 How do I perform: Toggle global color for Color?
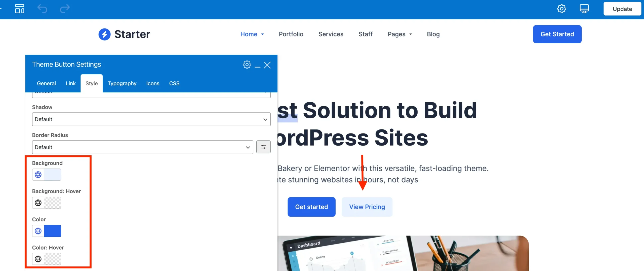(x=38, y=231)
